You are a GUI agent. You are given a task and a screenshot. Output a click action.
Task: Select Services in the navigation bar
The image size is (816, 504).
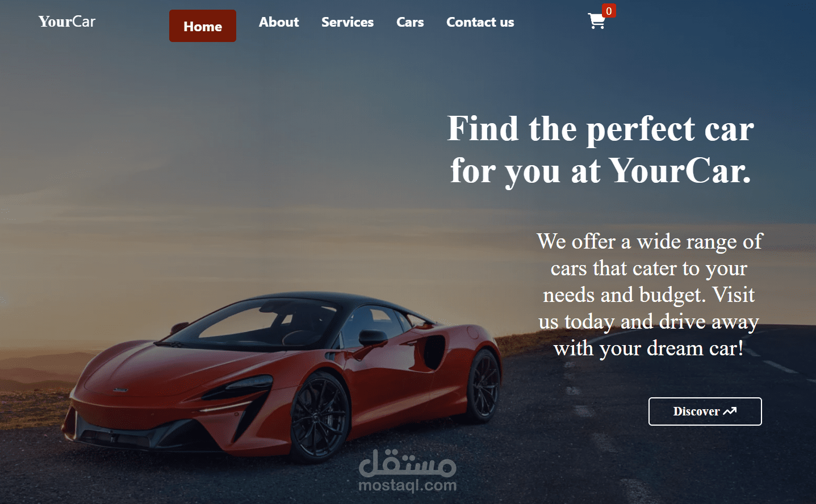point(348,22)
